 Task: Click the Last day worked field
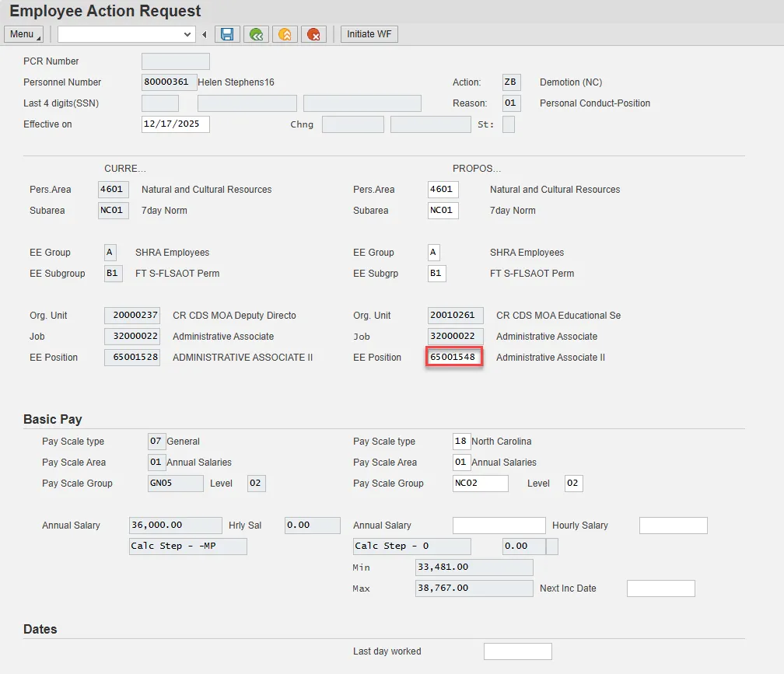(x=517, y=651)
